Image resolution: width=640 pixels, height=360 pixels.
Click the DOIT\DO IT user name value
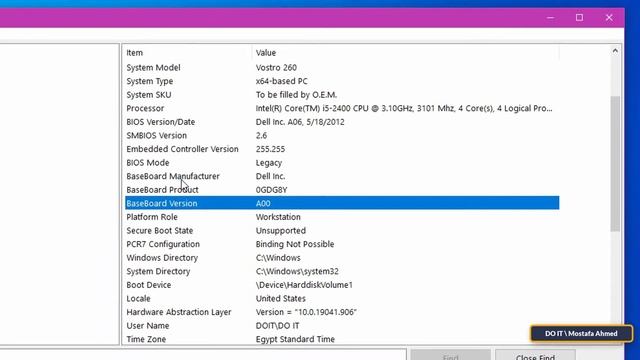tap(278, 325)
